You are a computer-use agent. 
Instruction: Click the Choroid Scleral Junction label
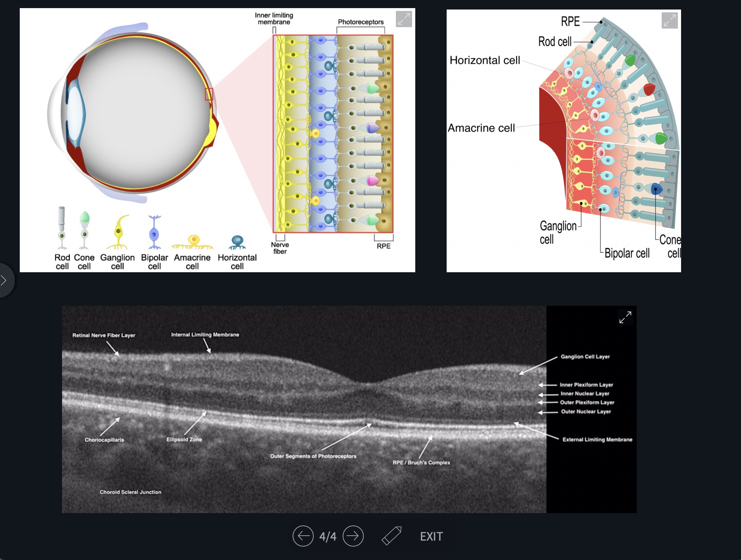130,492
